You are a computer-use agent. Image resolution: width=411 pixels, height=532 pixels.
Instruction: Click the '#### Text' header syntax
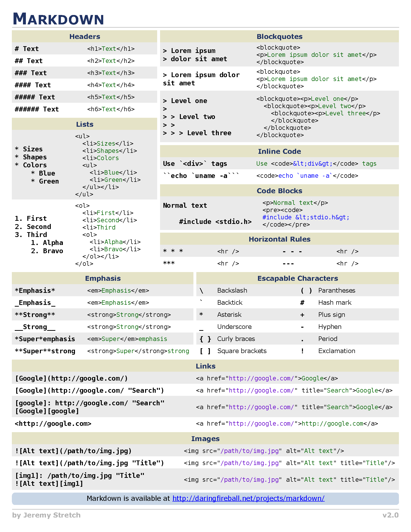click(x=33, y=85)
